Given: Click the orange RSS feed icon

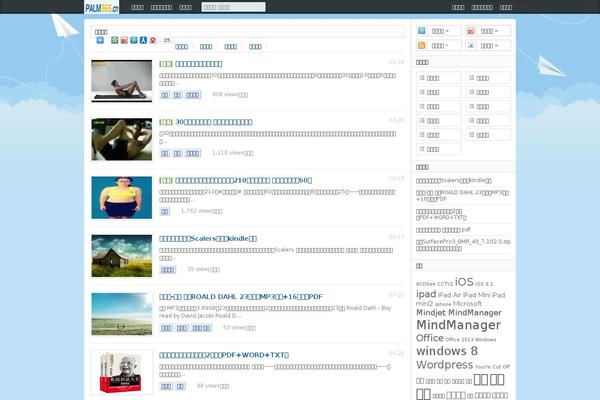Looking at the screenshot, I should (x=422, y=47).
